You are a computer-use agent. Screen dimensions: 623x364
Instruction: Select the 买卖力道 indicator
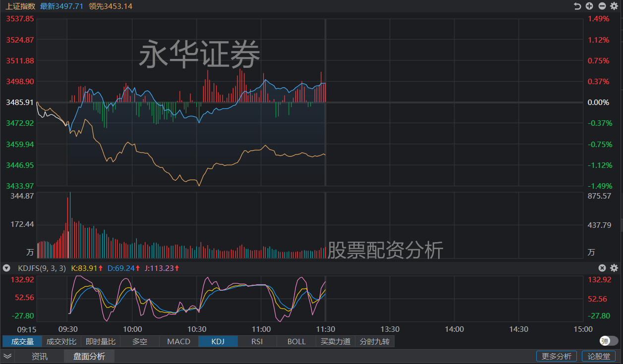click(x=335, y=341)
